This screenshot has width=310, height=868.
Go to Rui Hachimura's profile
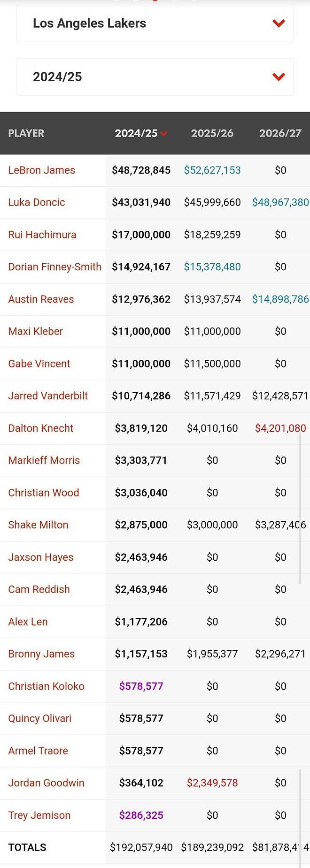[42, 235]
